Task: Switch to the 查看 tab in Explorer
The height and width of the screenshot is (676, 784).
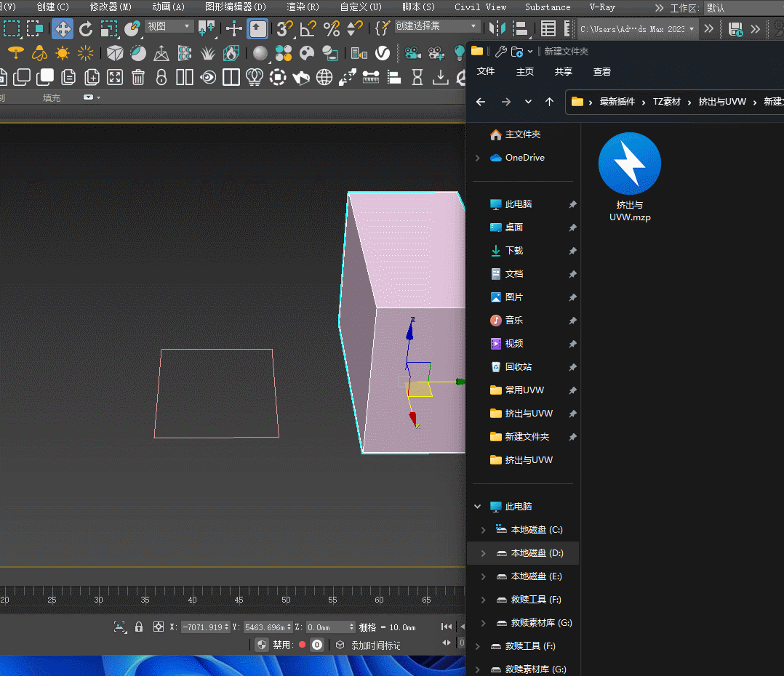Action: (601, 71)
